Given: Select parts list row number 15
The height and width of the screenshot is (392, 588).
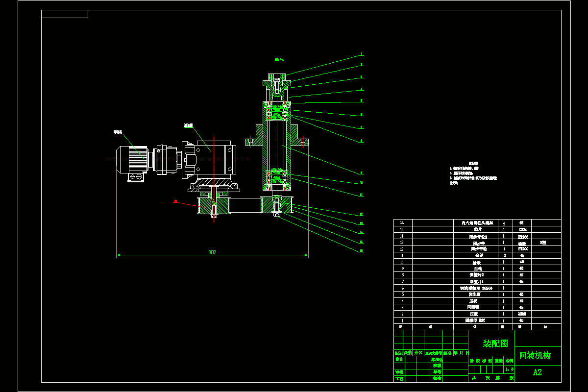Looking at the screenshot, I should (x=477, y=229).
